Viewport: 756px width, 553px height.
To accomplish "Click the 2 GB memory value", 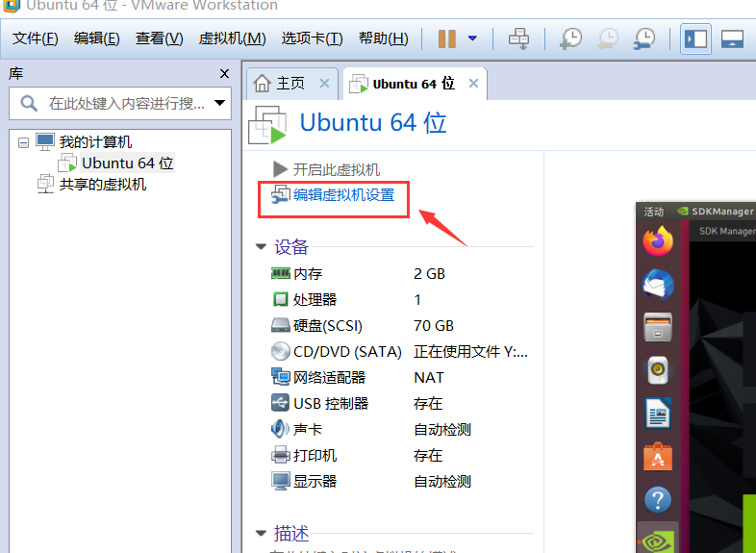I will (x=429, y=274).
